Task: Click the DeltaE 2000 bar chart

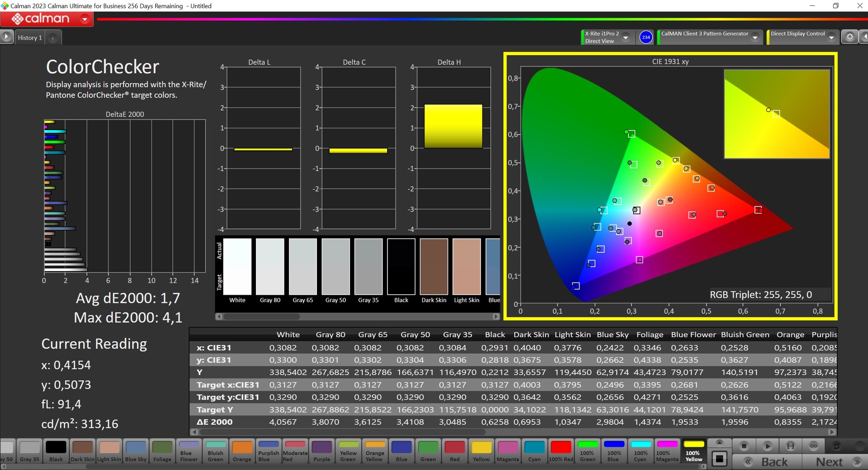Action: pyautogui.click(x=125, y=195)
